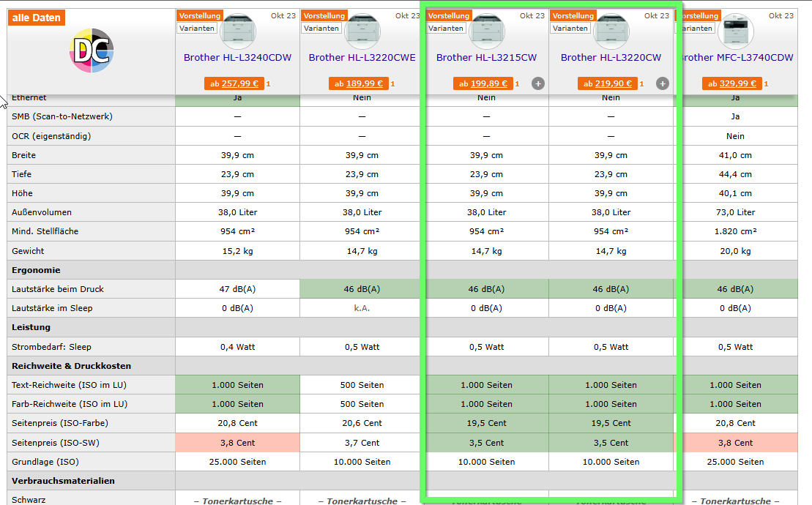Click the 'Leistung' section header
The image size is (812, 505).
click(31, 328)
